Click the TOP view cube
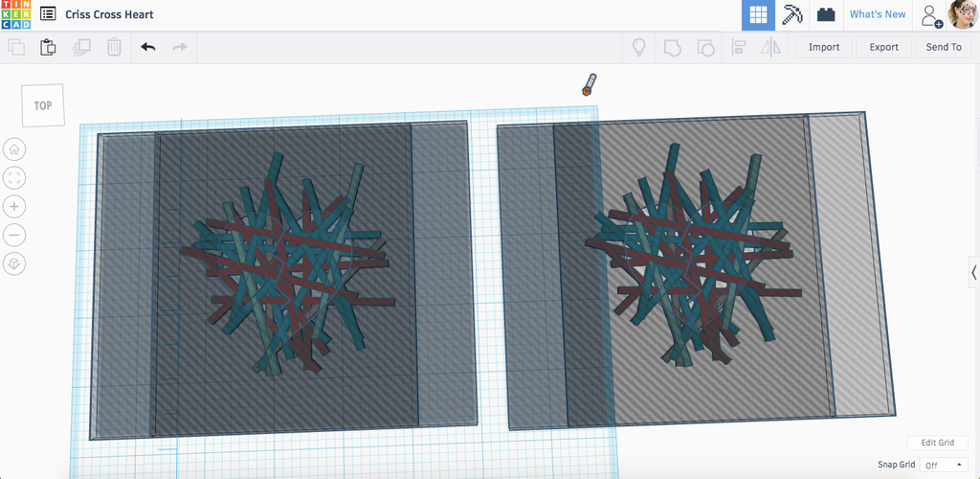The height and width of the screenshot is (479, 980). (x=43, y=105)
